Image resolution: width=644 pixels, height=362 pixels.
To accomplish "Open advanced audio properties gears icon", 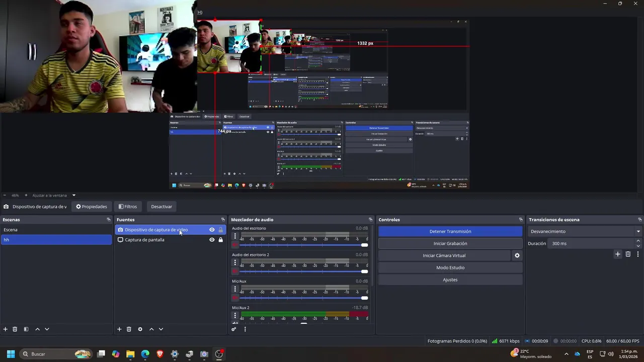I will (x=234, y=329).
